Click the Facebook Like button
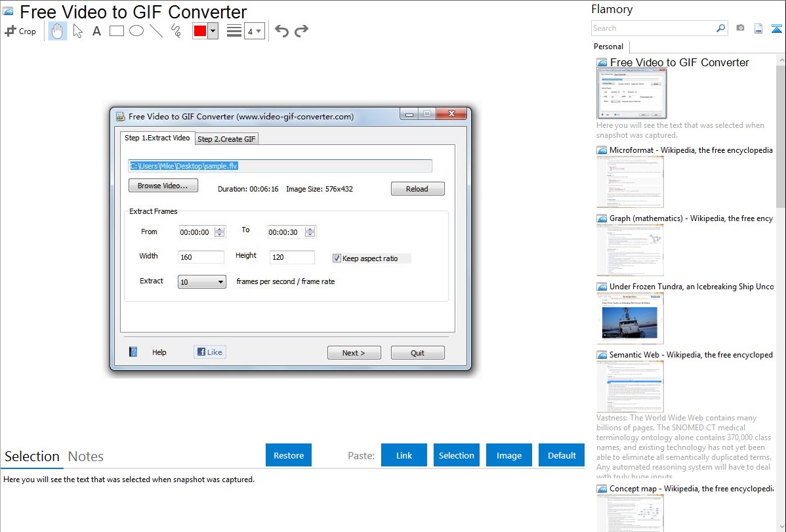The image size is (786, 532). coord(209,352)
